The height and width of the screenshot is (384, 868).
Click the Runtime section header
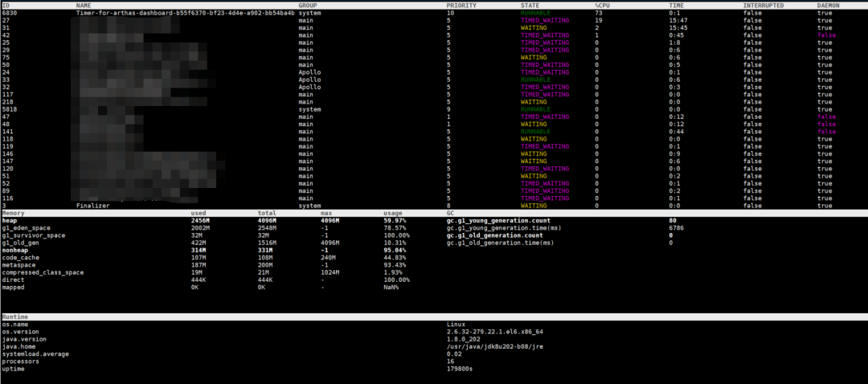pos(15,317)
